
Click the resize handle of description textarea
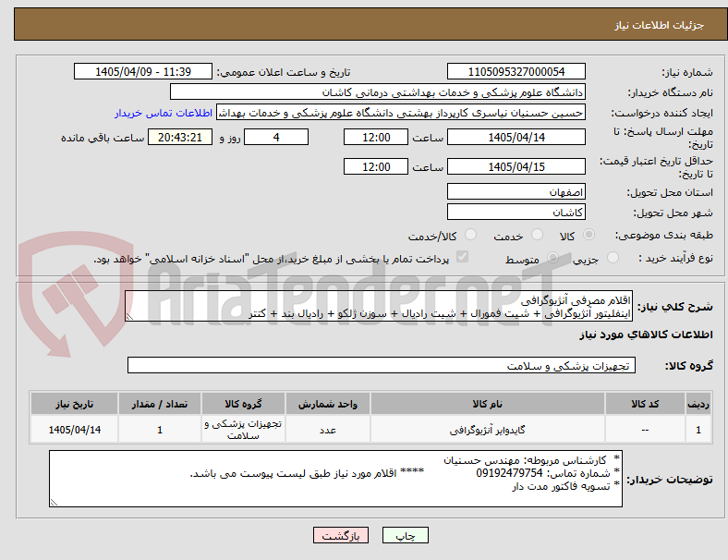click(x=129, y=317)
